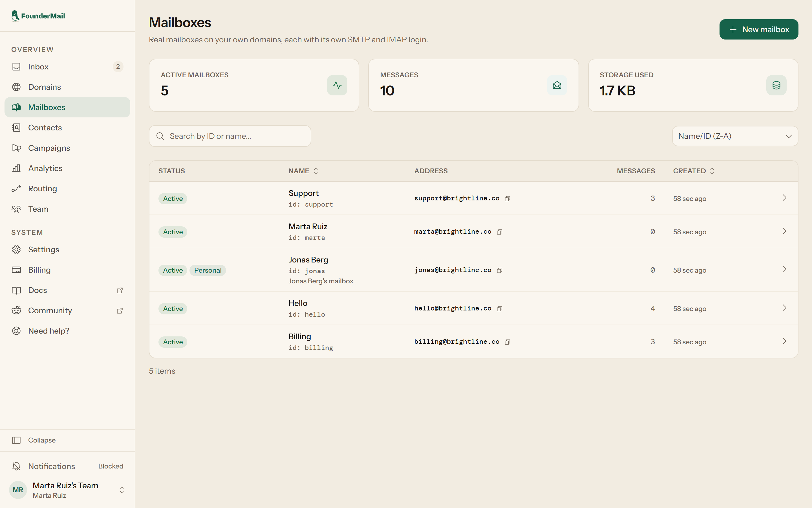The width and height of the screenshot is (812, 508).
Task: Click the MR avatar circle
Action: (18, 490)
